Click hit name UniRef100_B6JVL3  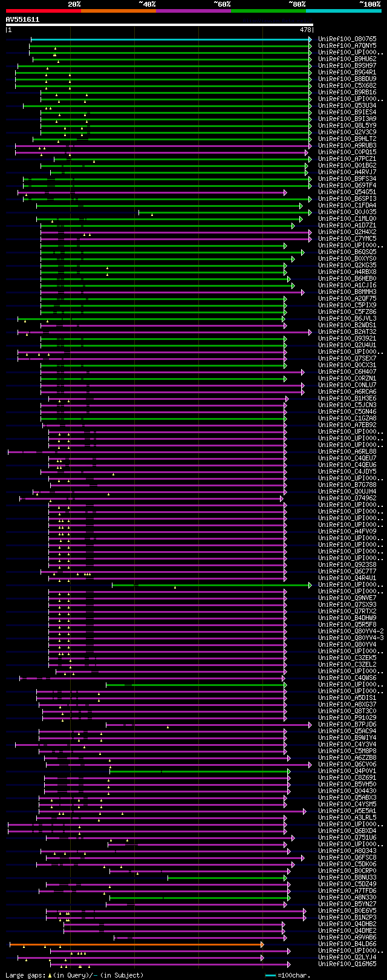pyautogui.click(x=347, y=318)
